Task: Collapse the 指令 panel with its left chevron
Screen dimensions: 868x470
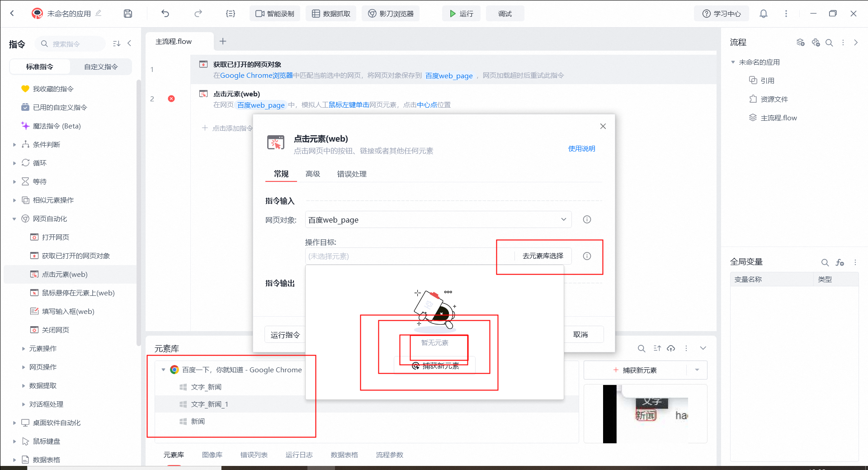Action: pos(129,43)
